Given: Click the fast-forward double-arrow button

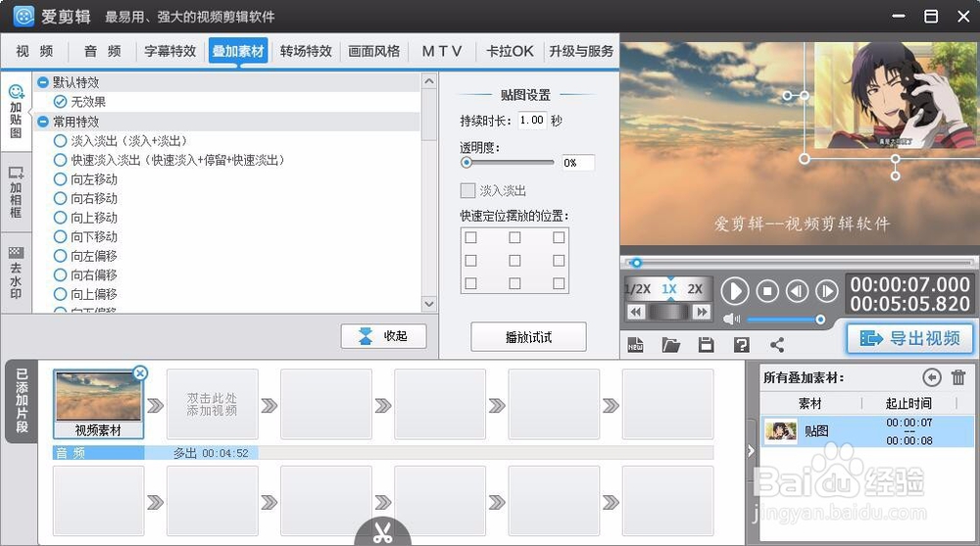Looking at the screenshot, I should pos(702,312).
